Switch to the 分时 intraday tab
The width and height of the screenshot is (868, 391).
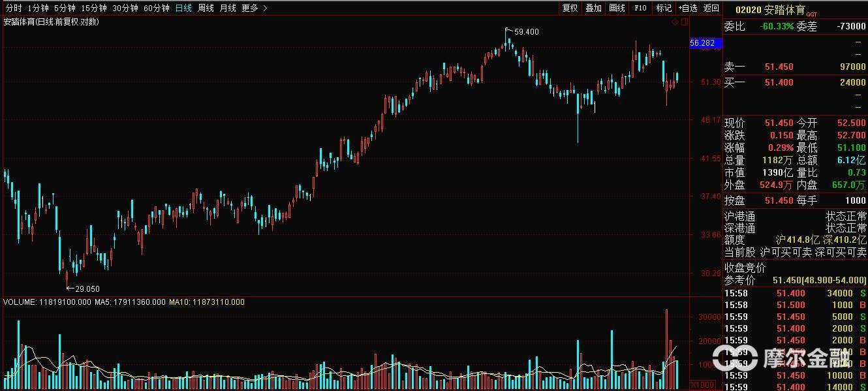coord(13,8)
